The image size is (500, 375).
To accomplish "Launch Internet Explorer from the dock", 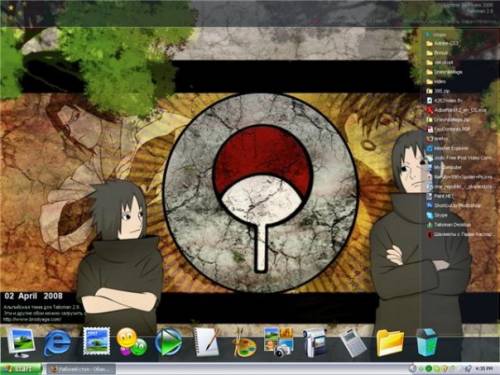I will coord(57,343).
